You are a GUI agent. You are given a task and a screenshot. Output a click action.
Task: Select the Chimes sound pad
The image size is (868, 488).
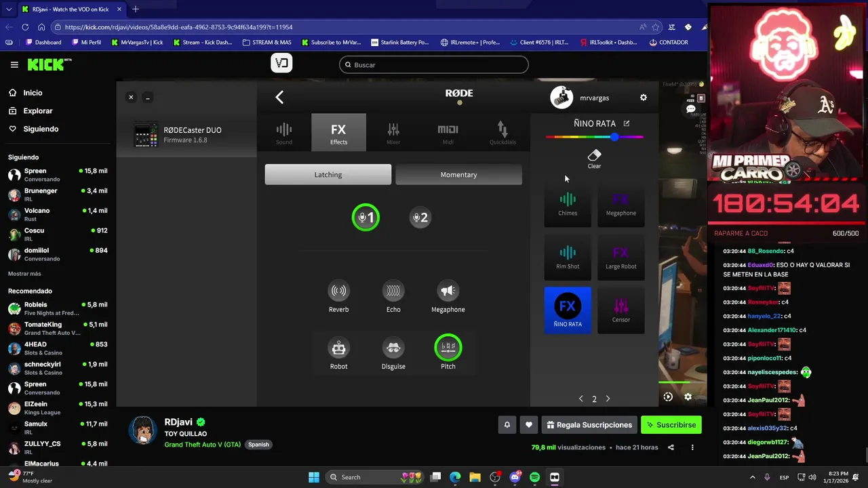568,203
